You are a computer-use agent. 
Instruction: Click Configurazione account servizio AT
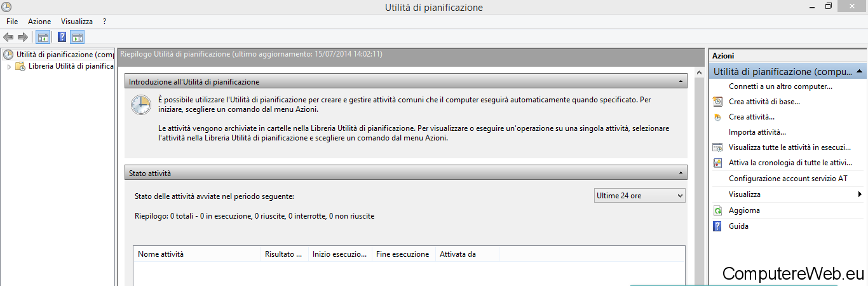[788, 179]
